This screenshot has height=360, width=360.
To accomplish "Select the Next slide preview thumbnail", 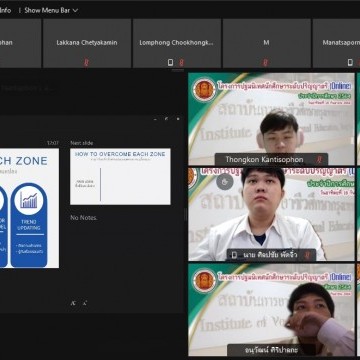I will click(120, 176).
